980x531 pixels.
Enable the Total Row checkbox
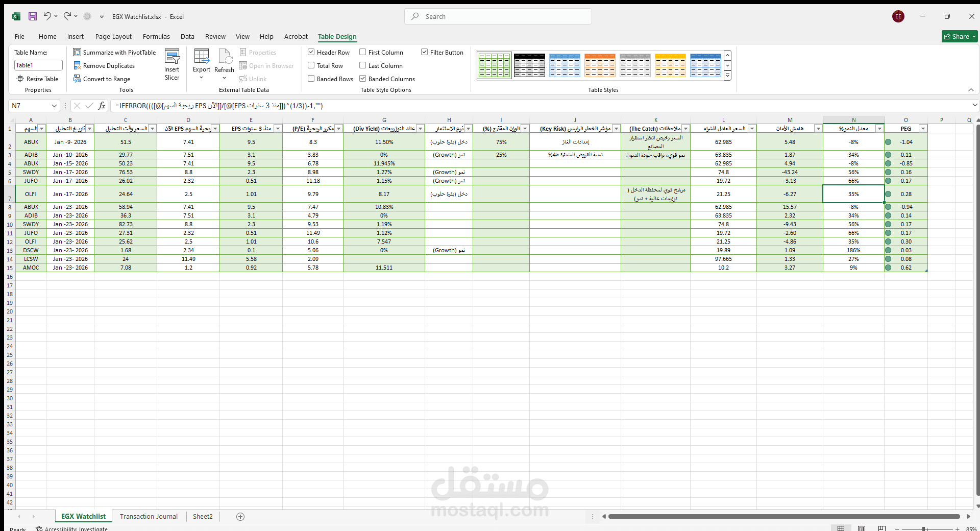(311, 65)
